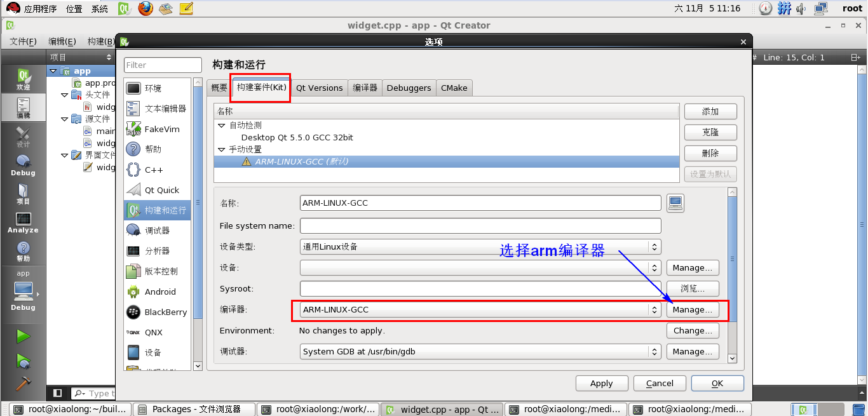Select Android category in options list

point(158,292)
